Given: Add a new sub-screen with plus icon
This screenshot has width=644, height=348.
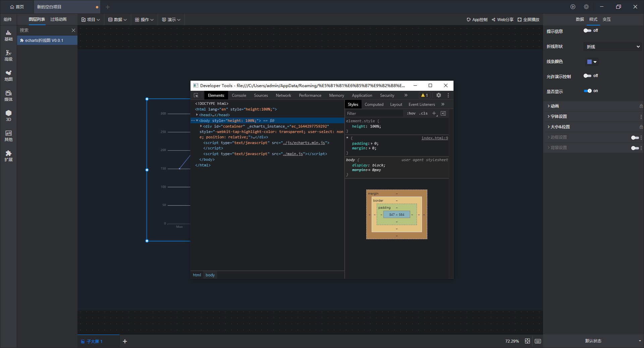Looking at the screenshot, I should (125, 341).
